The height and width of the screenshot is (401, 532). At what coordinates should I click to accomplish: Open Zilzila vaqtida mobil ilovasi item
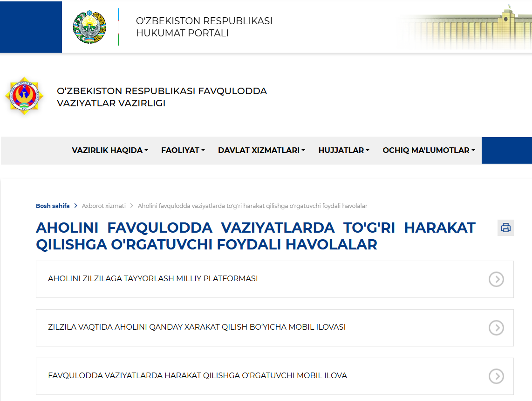pyautogui.click(x=197, y=327)
